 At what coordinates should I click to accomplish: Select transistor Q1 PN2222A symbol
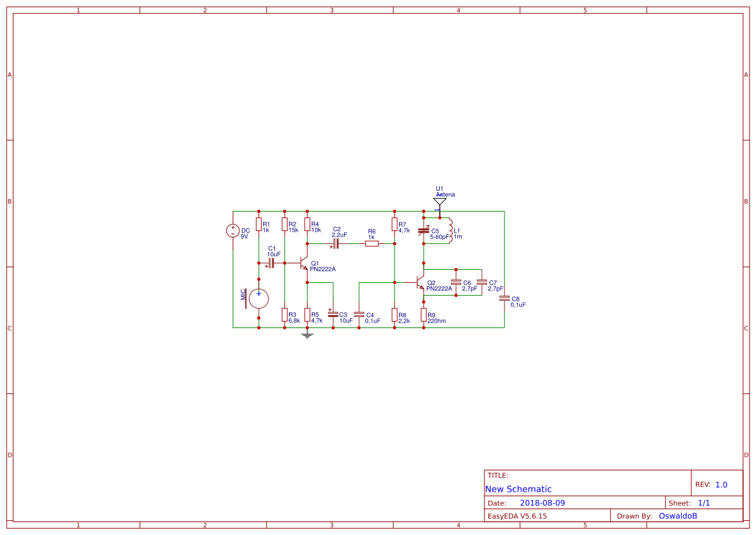click(x=303, y=263)
